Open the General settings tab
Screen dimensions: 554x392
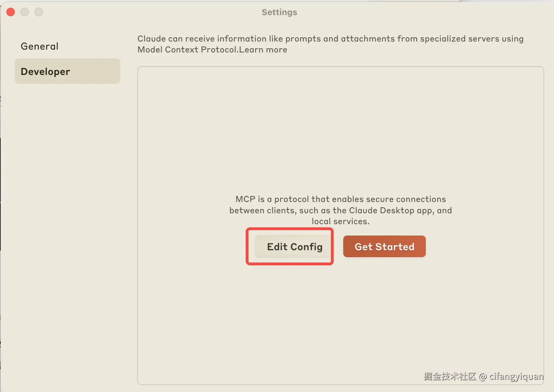coord(40,46)
